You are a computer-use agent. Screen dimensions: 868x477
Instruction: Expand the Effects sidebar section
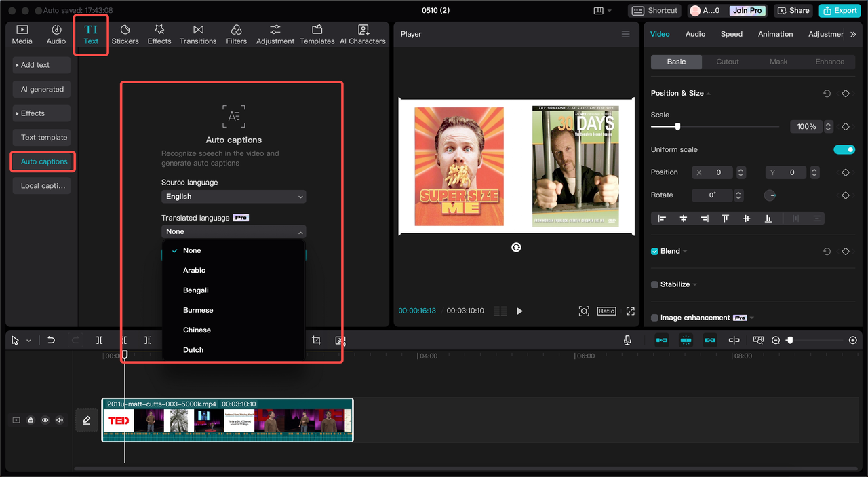(x=41, y=113)
